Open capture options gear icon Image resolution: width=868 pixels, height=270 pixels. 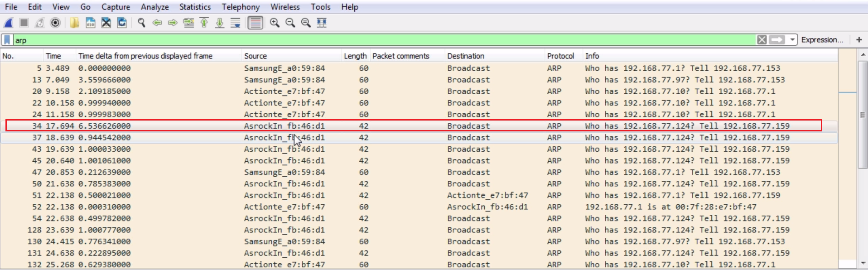(55, 23)
